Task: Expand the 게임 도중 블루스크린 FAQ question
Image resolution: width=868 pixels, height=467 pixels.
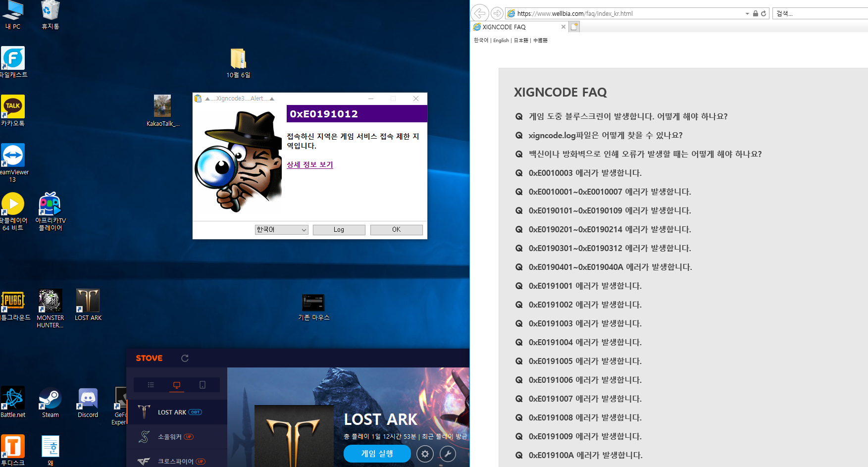Action: pos(628,116)
